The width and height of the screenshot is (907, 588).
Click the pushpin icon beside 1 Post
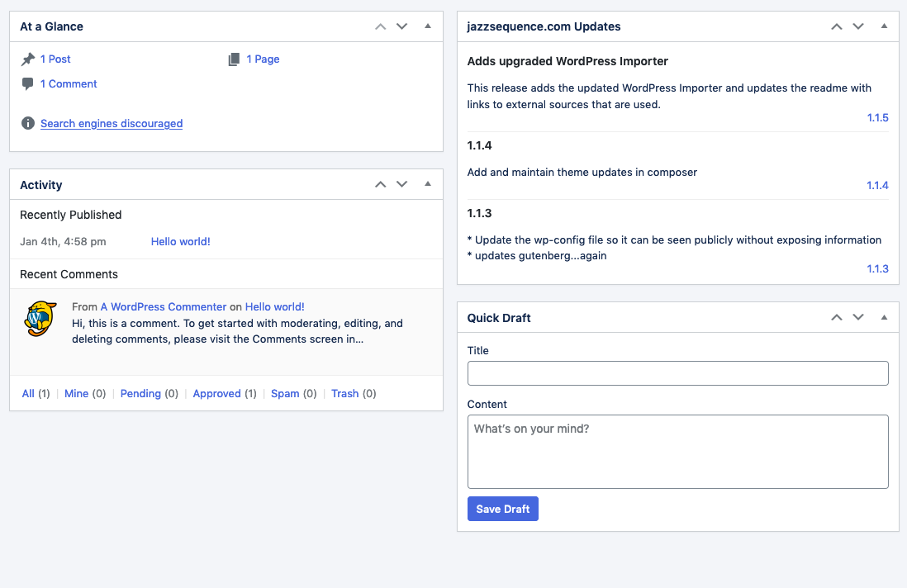click(28, 59)
